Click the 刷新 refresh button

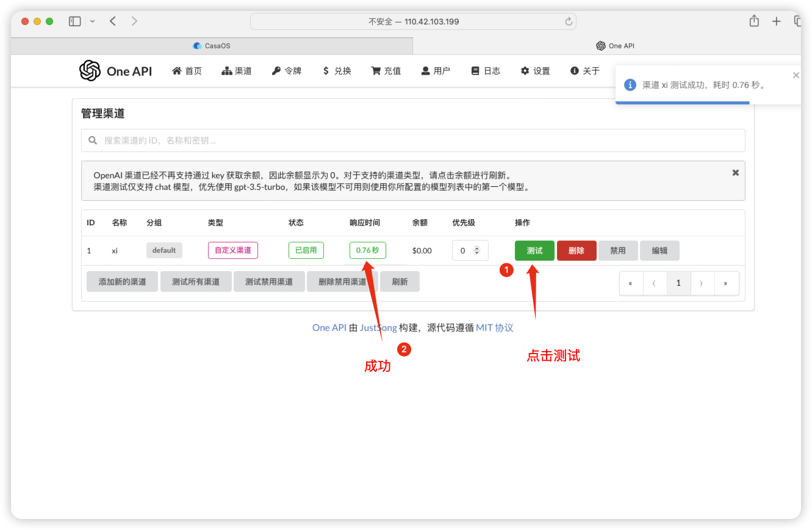tap(400, 281)
